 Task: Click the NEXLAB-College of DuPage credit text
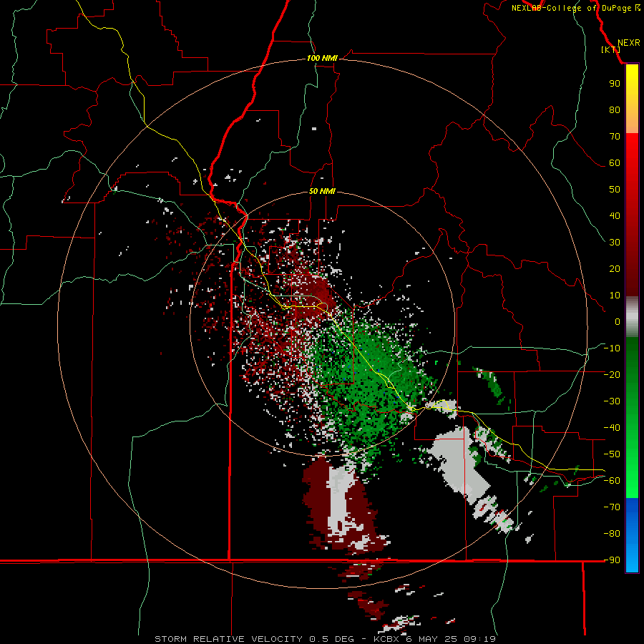coord(575,8)
